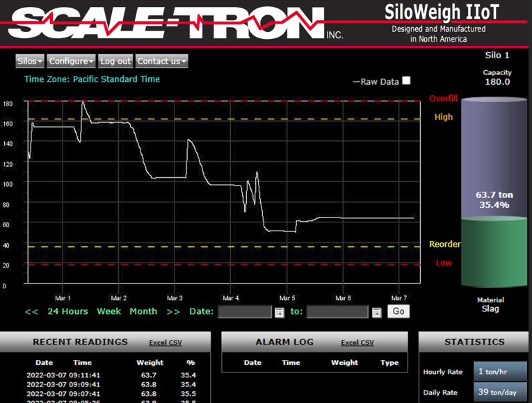The image size is (532, 403).
Task: Click the Capacity value 180.0
Action: click(x=497, y=82)
